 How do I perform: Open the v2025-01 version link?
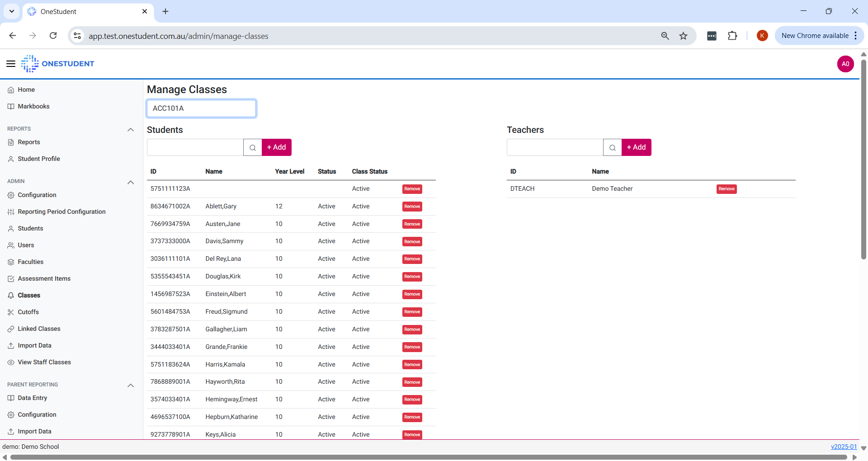tap(844, 447)
